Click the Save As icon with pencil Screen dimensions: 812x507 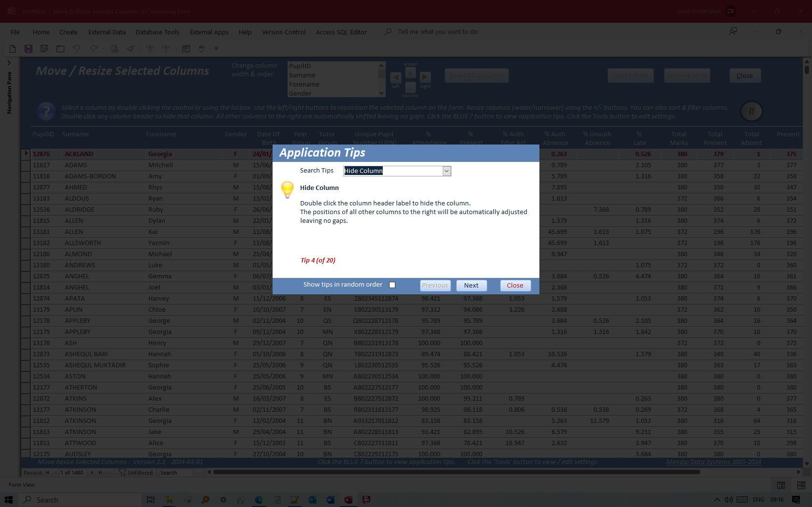point(44,48)
